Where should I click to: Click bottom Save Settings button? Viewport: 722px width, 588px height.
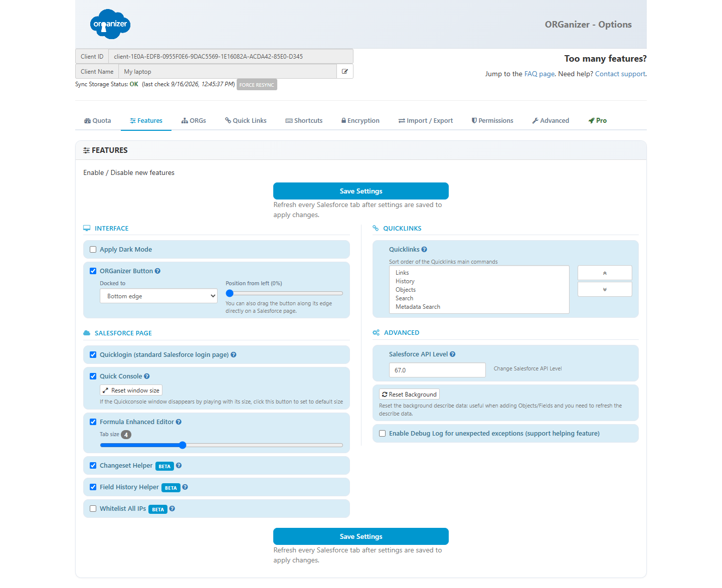pos(361,536)
